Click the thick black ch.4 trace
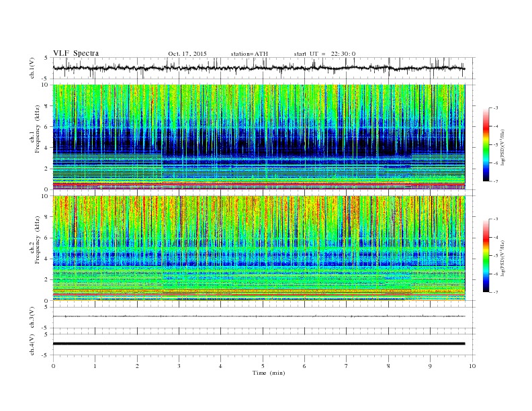Screen dimensions: 532x411 pyautogui.click(x=259, y=344)
